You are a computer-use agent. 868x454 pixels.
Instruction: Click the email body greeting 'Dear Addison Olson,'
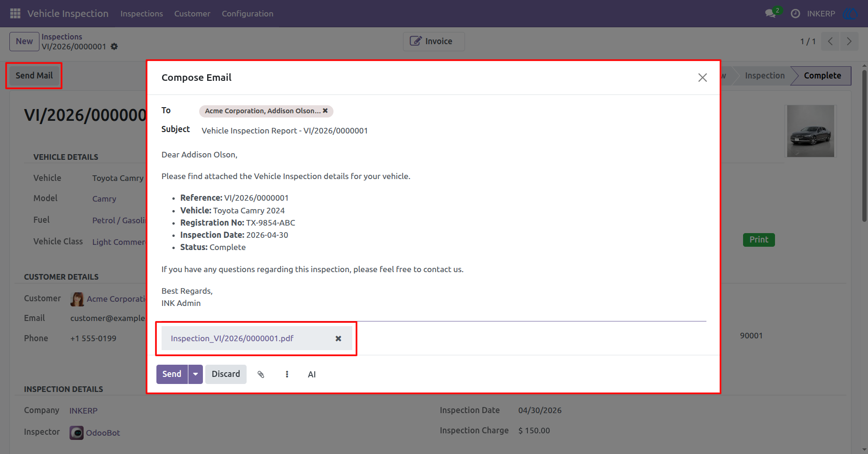click(199, 155)
